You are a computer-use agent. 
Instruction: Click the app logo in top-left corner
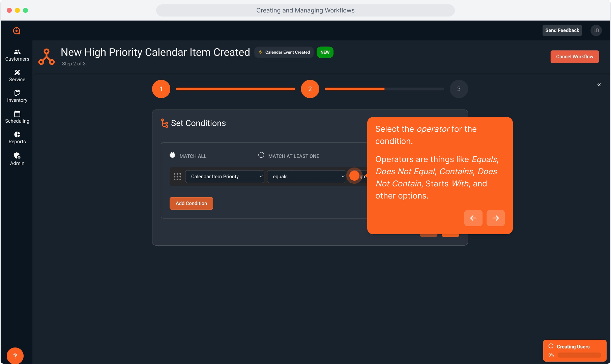[x=17, y=31]
